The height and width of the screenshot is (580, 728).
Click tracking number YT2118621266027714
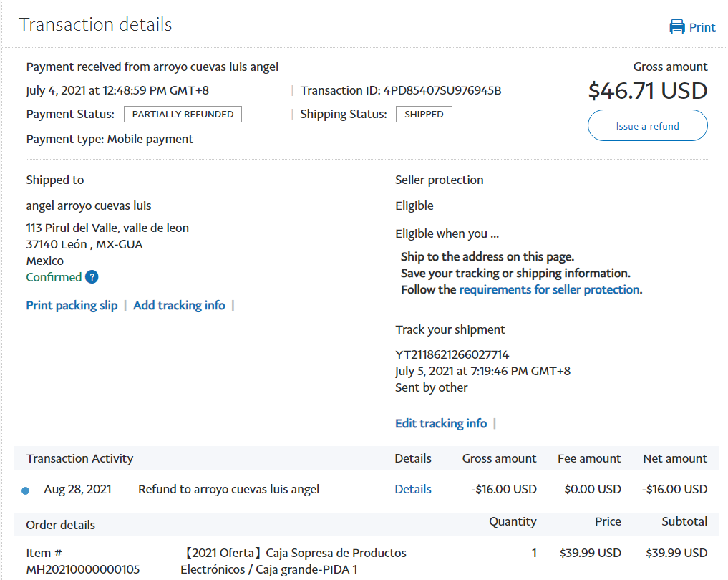[452, 354]
